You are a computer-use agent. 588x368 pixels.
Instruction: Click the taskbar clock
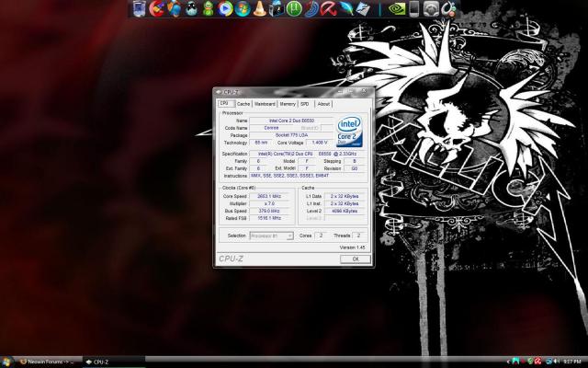pos(572,362)
